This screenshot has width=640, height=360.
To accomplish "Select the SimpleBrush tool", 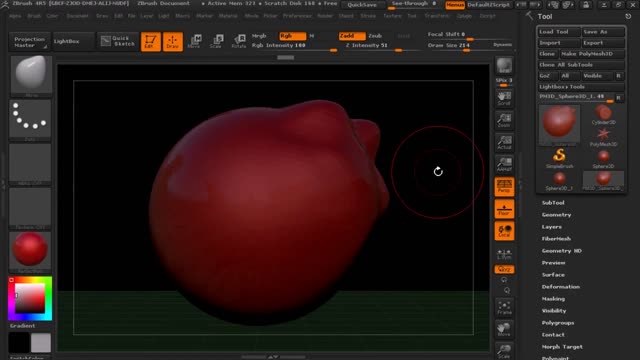I will 559,158.
